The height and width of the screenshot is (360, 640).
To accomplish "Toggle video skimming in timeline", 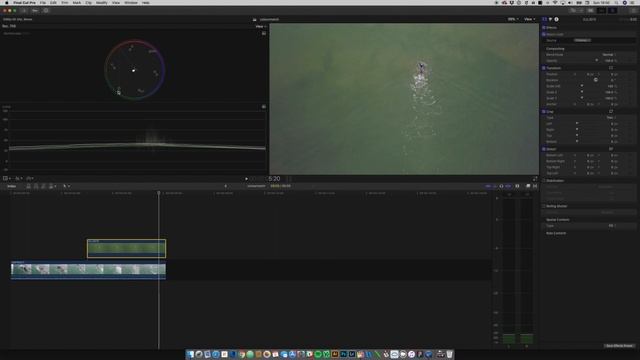I will pos(488,186).
